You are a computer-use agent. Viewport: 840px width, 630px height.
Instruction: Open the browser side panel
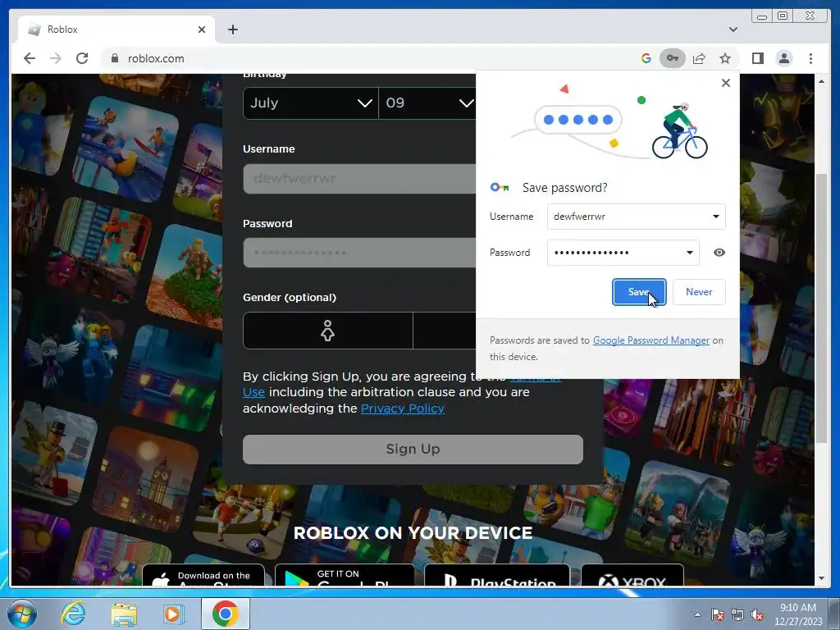click(x=757, y=58)
